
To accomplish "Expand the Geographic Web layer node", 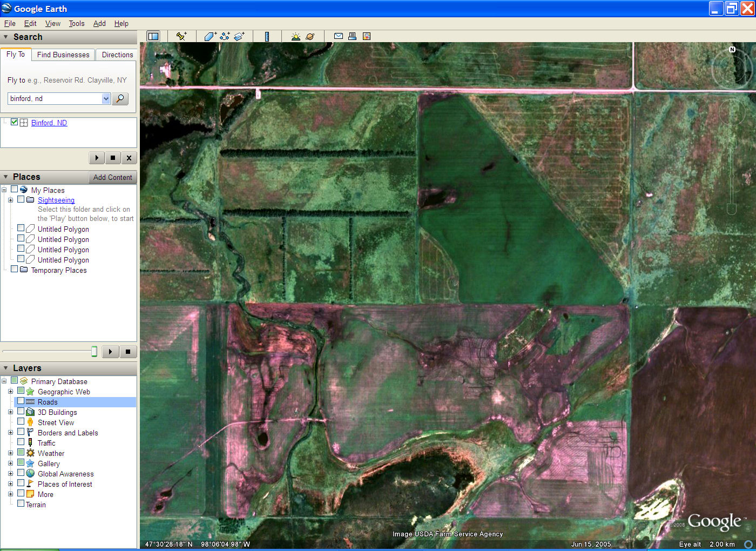I will point(10,391).
